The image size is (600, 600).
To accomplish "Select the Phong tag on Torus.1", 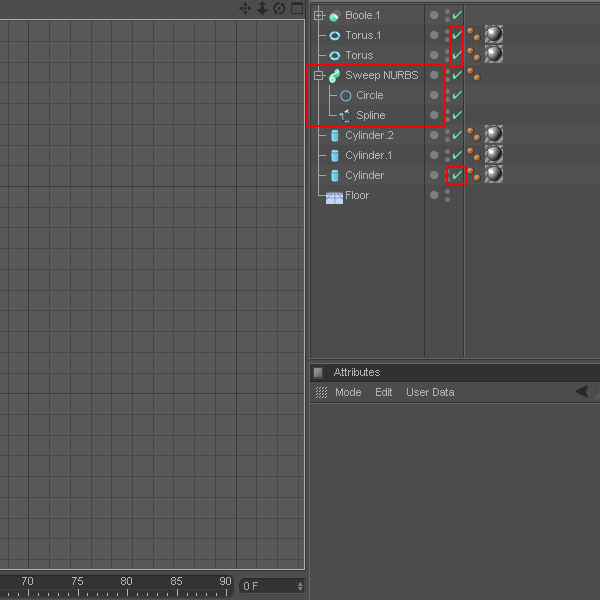I will [x=474, y=34].
